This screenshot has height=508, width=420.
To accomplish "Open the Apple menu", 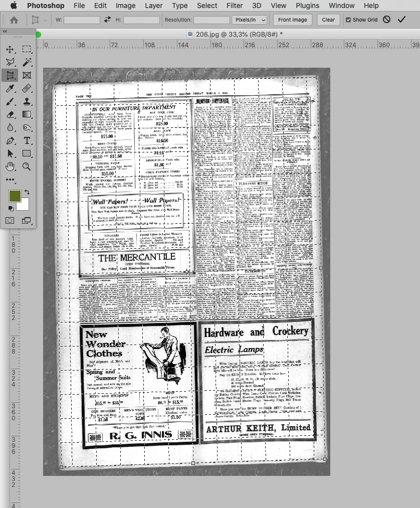I will [x=14, y=6].
